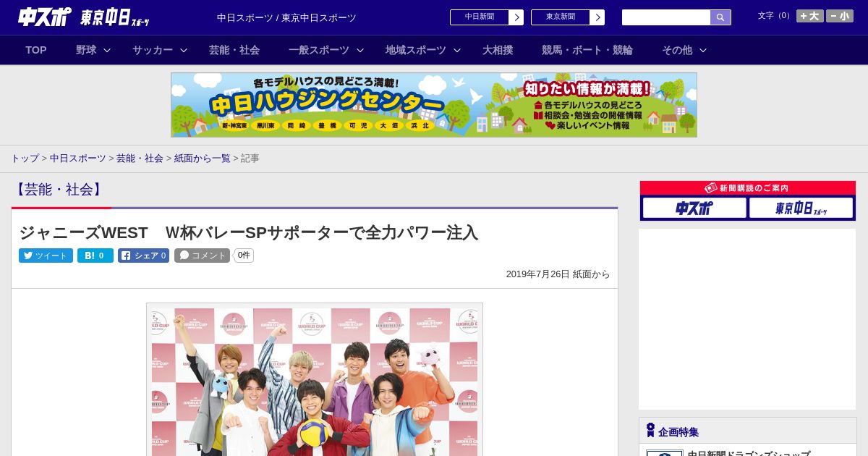This screenshot has height=456, width=868.
Task: Click 中スポ subscription banner button
Action: [x=694, y=208]
